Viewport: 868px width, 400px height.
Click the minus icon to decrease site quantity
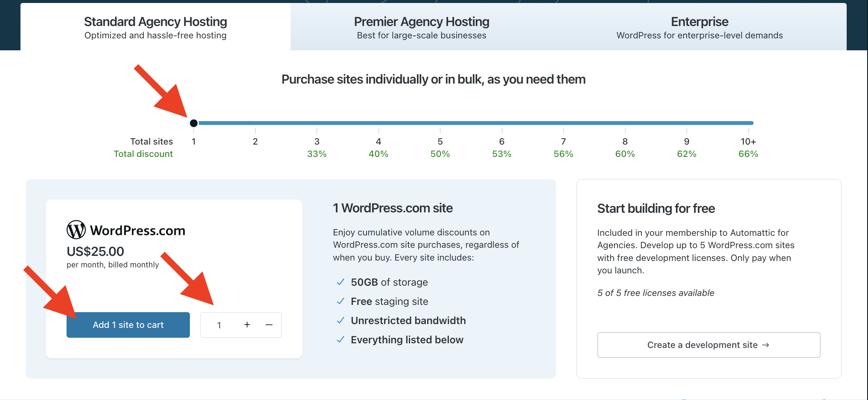coord(269,325)
